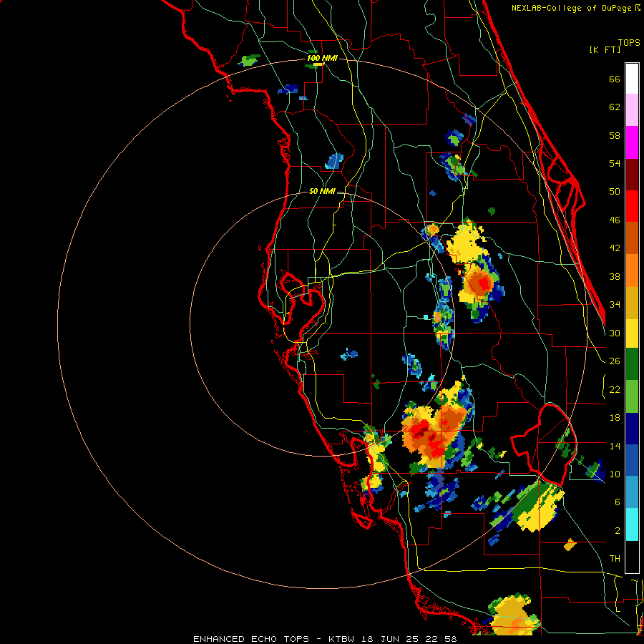The image size is (644, 644).
Task: Click the 14 value on the legend
Action: (615, 446)
